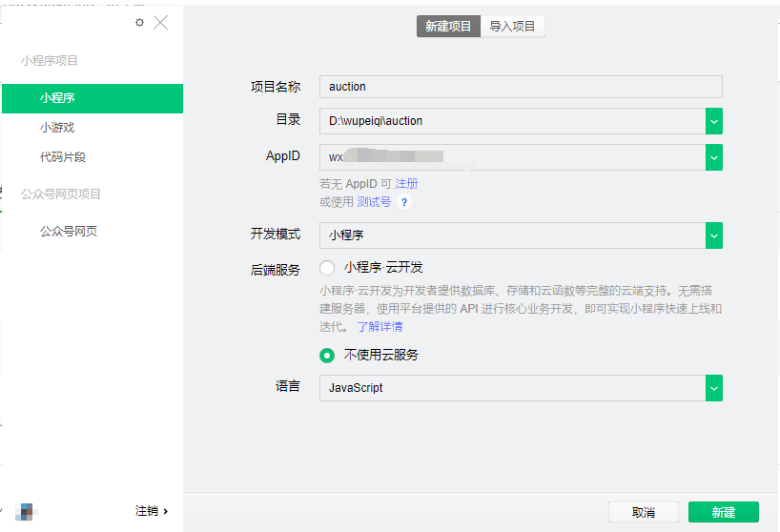Image resolution: width=780 pixels, height=532 pixels.
Task: Choose 小游戏 in the sidebar
Action: 57,127
